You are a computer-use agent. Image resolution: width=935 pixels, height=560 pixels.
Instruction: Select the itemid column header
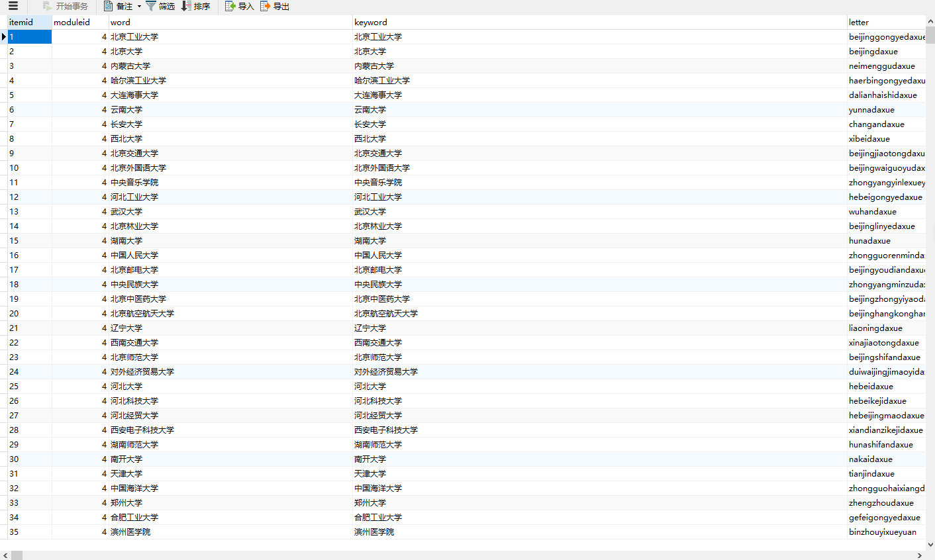tap(30, 22)
